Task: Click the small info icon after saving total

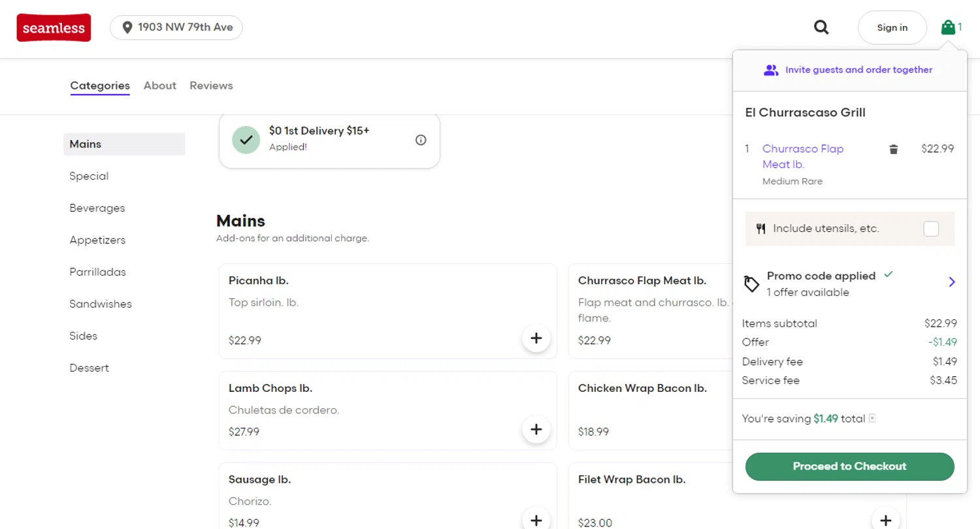Action: 872,419
